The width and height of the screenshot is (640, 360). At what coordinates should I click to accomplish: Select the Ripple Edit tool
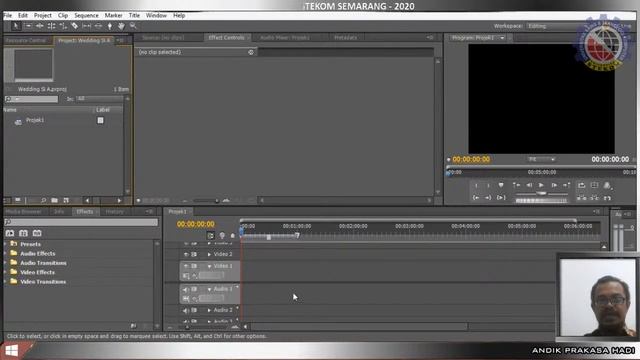tap(40, 26)
